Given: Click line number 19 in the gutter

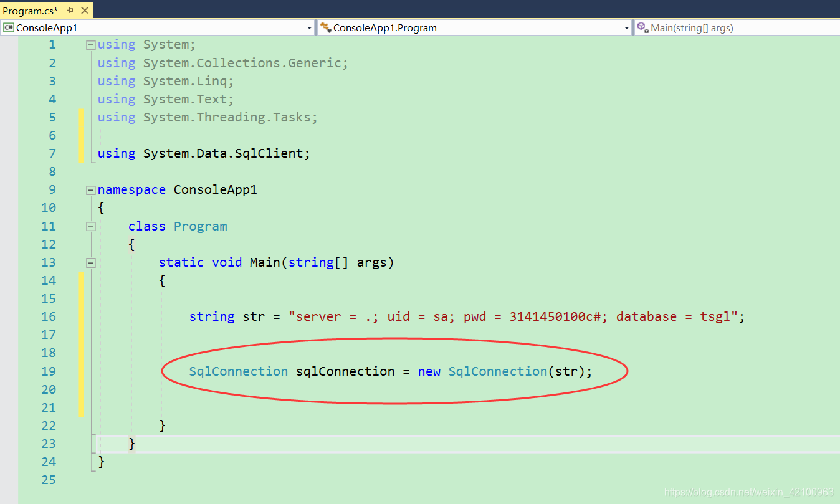Looking at the screenshot, I should point(49,371).
